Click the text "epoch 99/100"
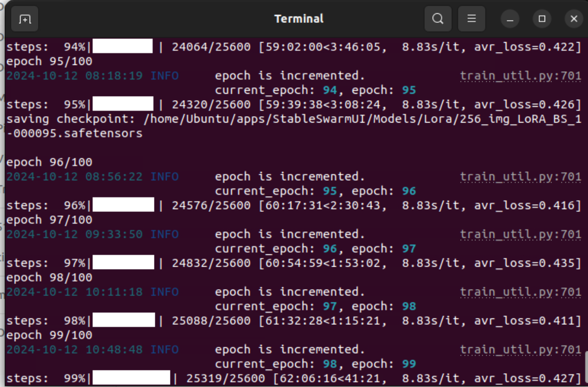 click(49, 335)
